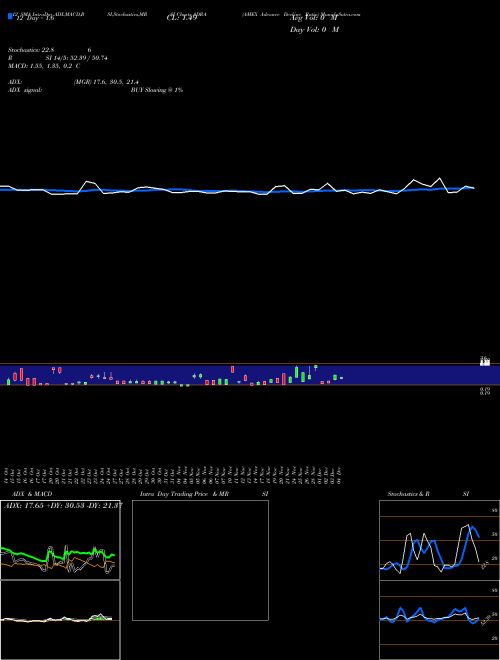The width and height of the screenshot is (500, 660).
Task: Click the 'Intra Day Trading Price & MR' title
Action: pos(184,494)
